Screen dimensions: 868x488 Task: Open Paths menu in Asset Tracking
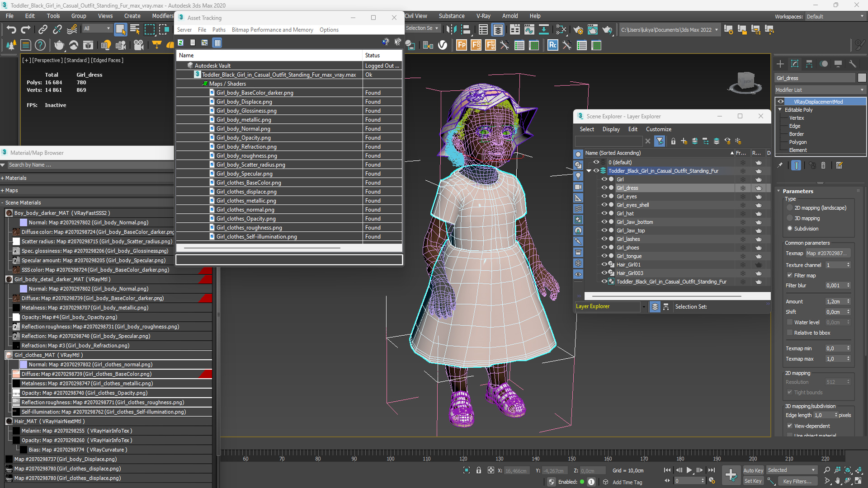pos(219,30)
